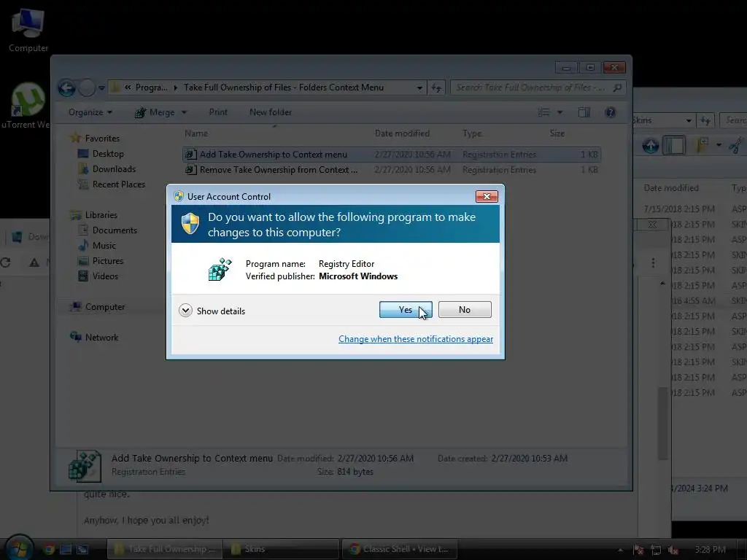This screenshot has height=560, width=747.
Task: Click large registry file icon in details pane
Action: (85, 466)
